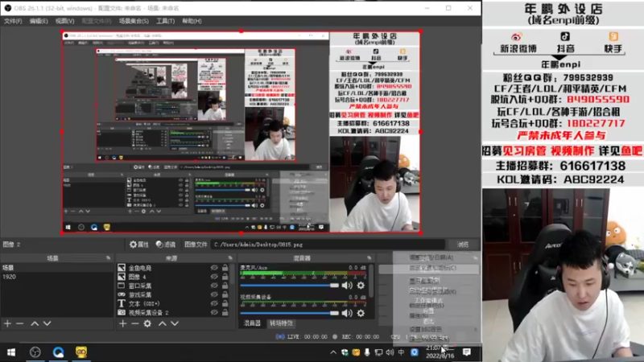Open 麦克风/Aux audio settings gear
Viewport: 644px width, 362px height.
[361, 286]
